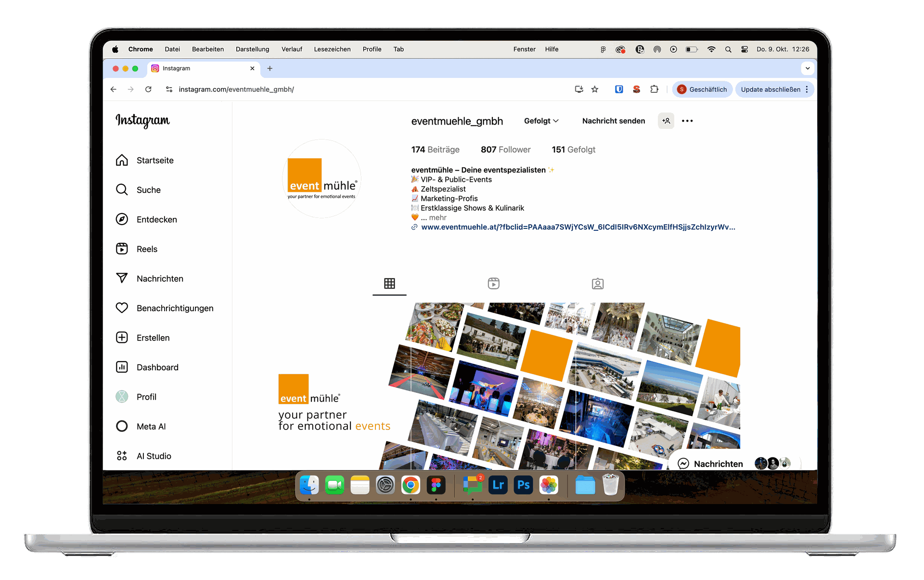Image resolution: width=924 pixels, height=580 pixels.
Task: Open the Meta AI circle icon
Action: pyautogui.click(x=122, y=426)
